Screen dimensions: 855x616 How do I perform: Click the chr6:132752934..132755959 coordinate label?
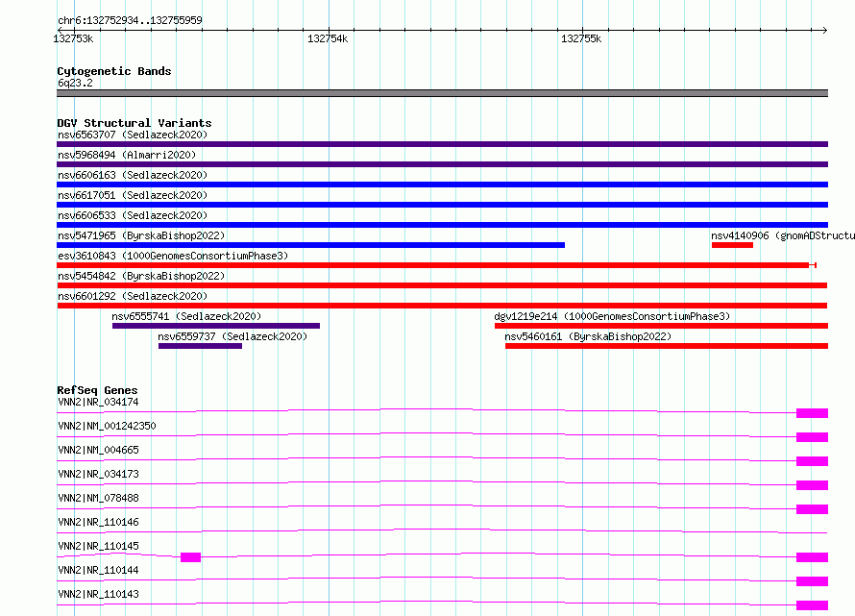(130, 20)
